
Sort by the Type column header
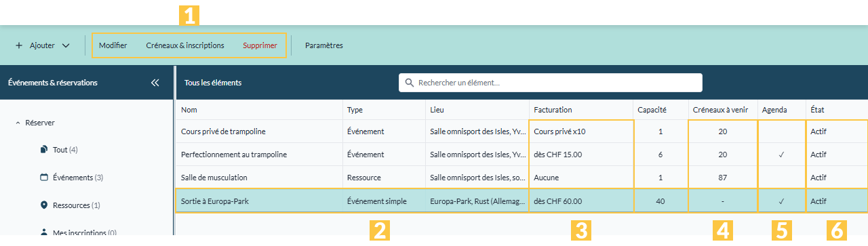pos(384,110)
